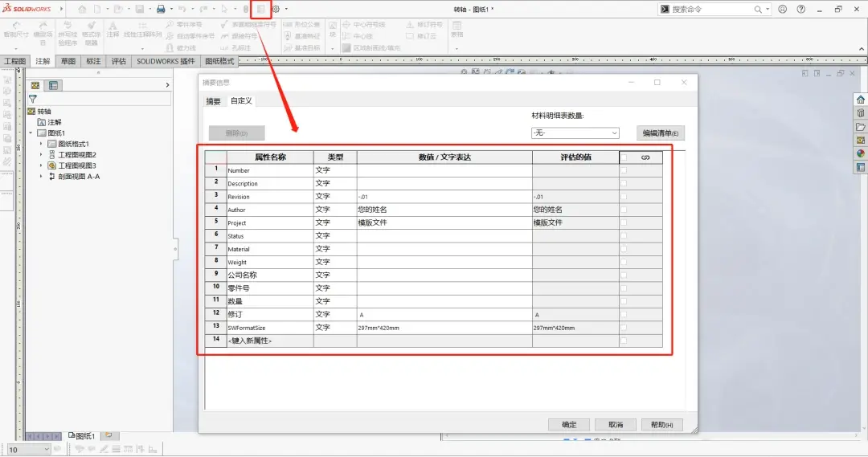
Task: Expand the 剖面视图 A-A tree node
Action: pyautogui.click(x=41, y=177)
